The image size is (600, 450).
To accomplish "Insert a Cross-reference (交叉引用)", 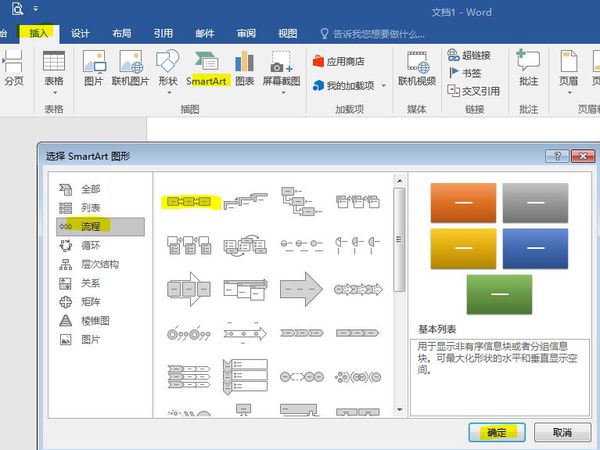I will tap(474, 91).
